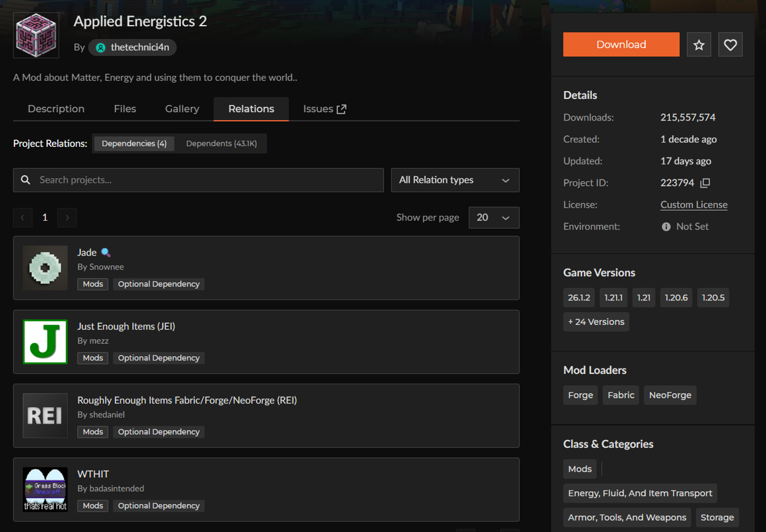Focus the Search projects input field
The width and height of the screenshot is (766, 532).
tap(198, 180)
